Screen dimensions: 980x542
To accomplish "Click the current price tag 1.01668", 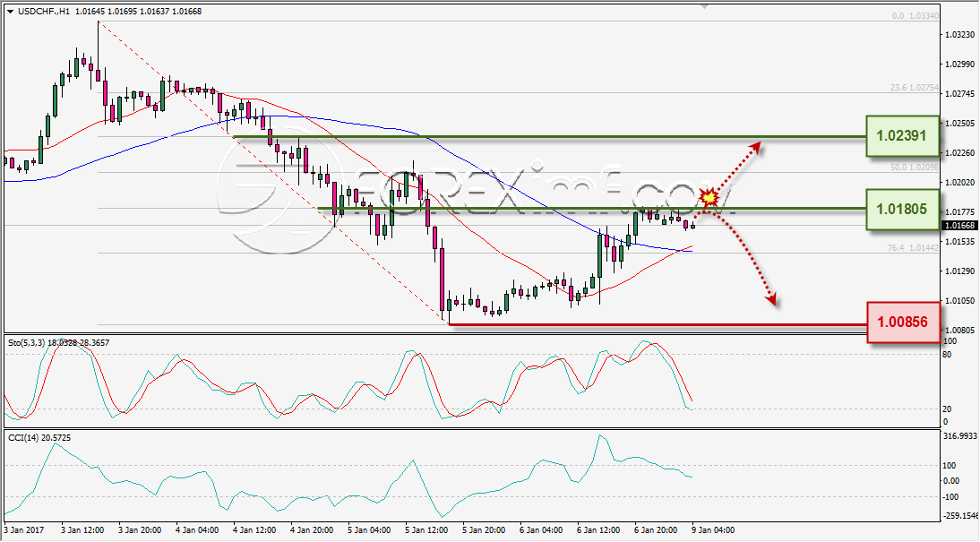I will [x=959, y=226].
